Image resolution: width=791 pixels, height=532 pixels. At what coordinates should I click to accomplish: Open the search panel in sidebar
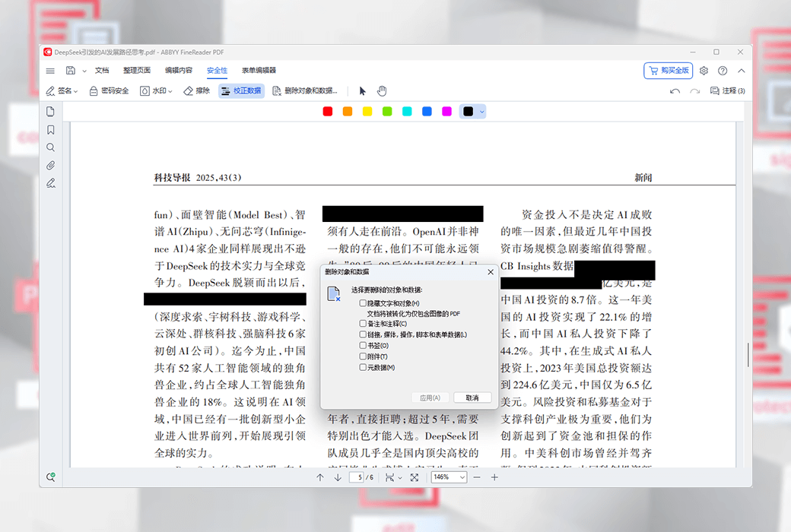(50, 147)
